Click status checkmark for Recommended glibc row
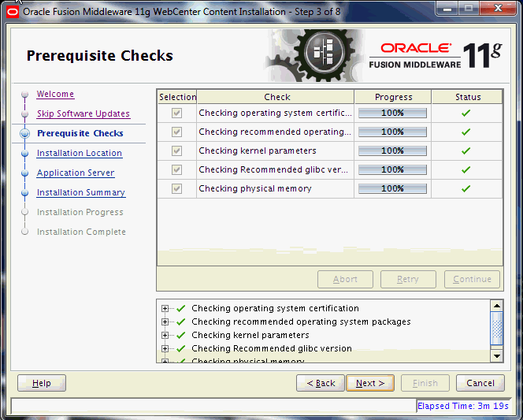The image size is (523, 420). click(x=466, y=169)
